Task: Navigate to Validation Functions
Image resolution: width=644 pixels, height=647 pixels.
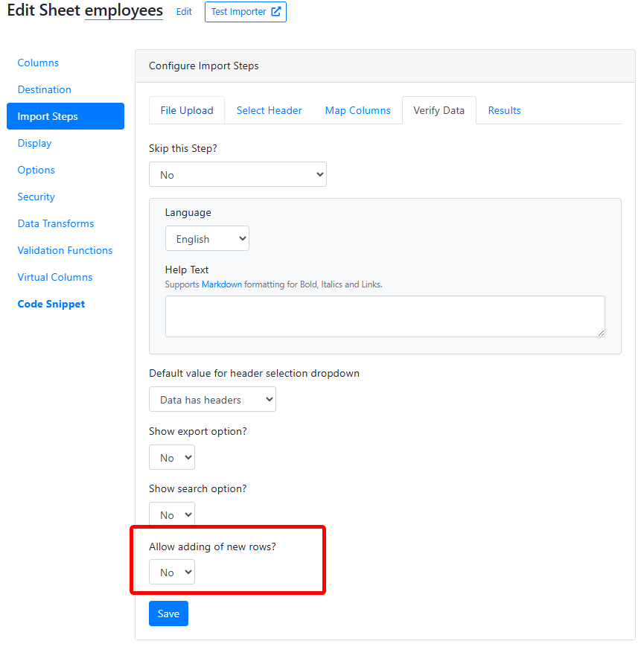Action: pyautogui.click(x=65, y=250)
